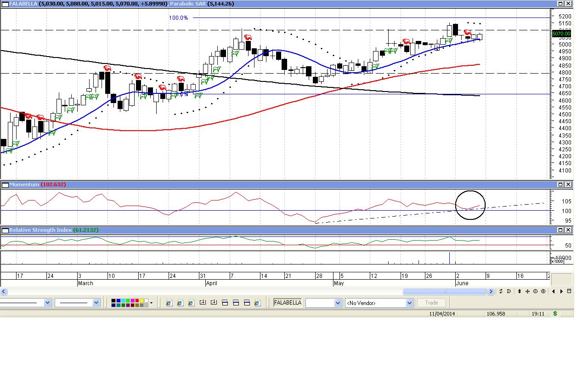Expand the line style dropdown
Image resolution: width=588 pixels, height=368 pixels.
coord(47,303)
